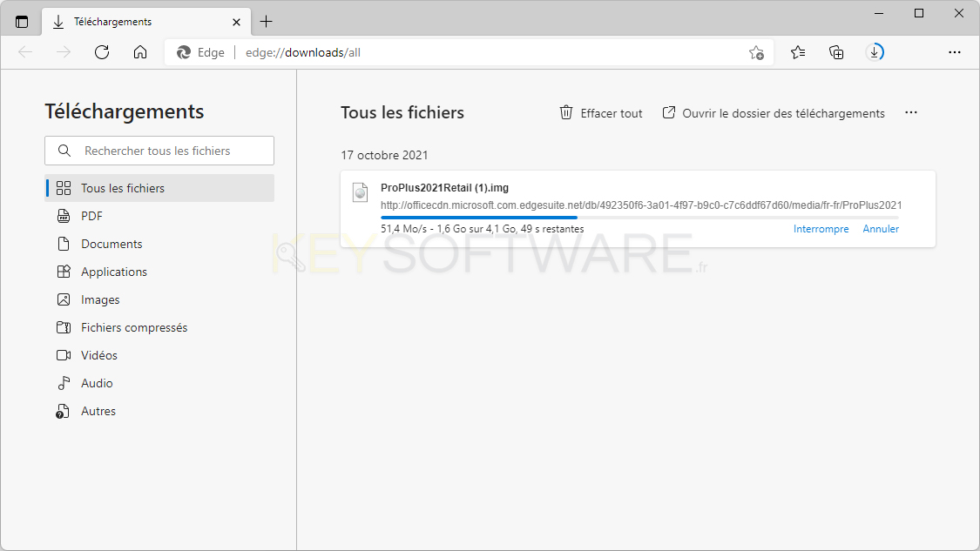
Task: Open the officecdn.microsoft.com download URL
Action: (x=641, y=205)
